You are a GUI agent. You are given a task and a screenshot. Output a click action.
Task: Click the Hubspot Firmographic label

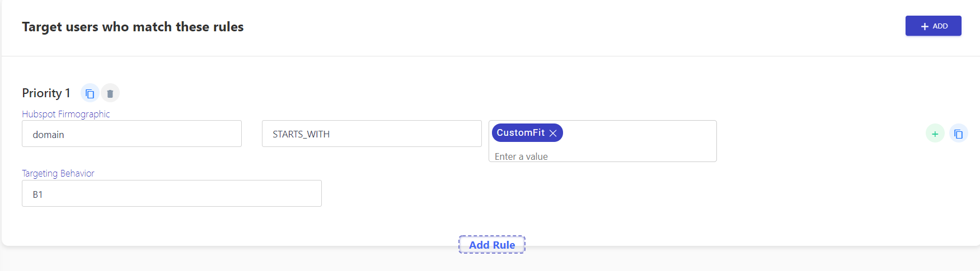[x=66, y=114]
